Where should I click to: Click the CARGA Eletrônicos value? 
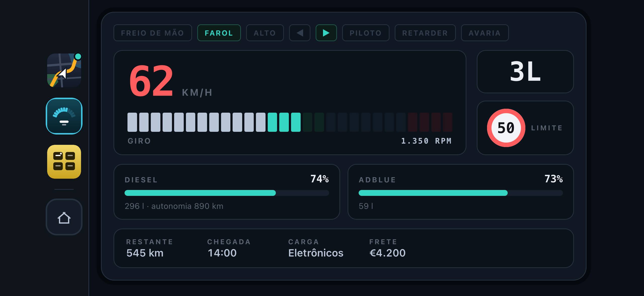click(316, 253)
